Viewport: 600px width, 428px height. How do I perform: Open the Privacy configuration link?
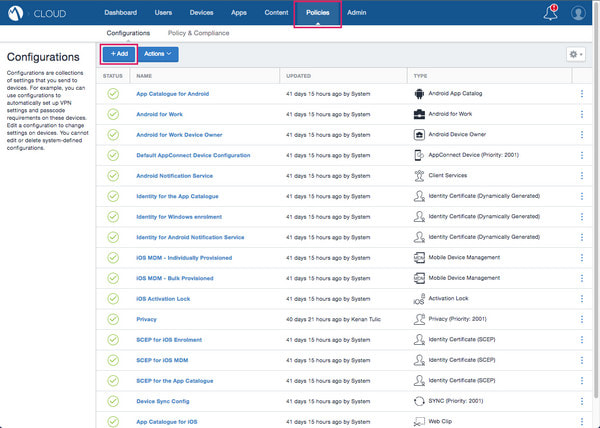(147, 319)
